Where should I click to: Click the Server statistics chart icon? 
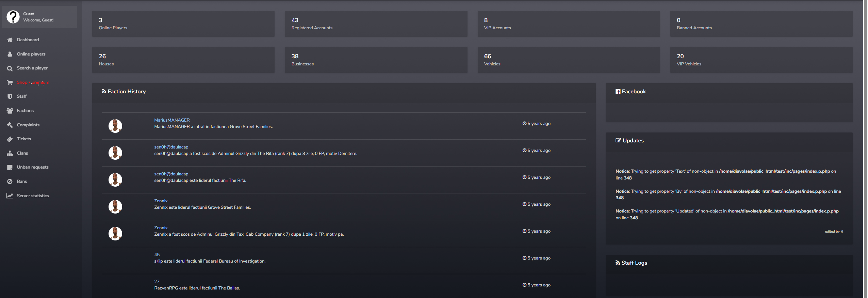tap(10, 196)
